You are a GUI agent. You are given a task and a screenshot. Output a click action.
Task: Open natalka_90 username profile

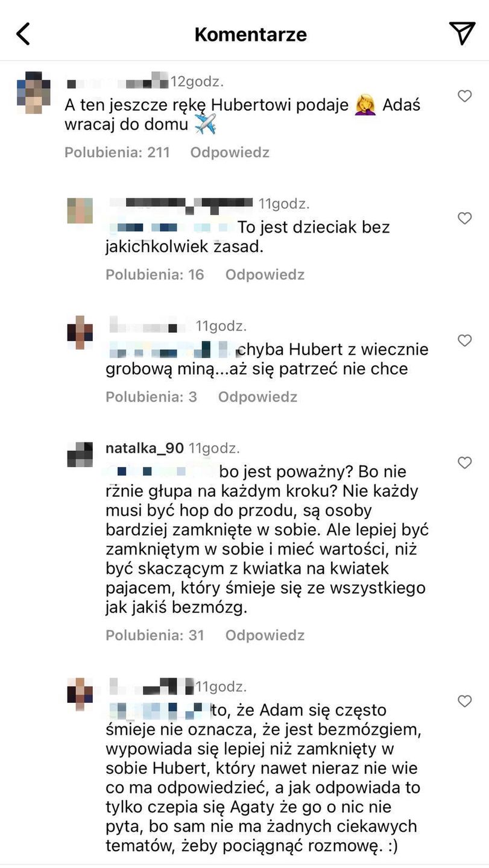point(145,448)
